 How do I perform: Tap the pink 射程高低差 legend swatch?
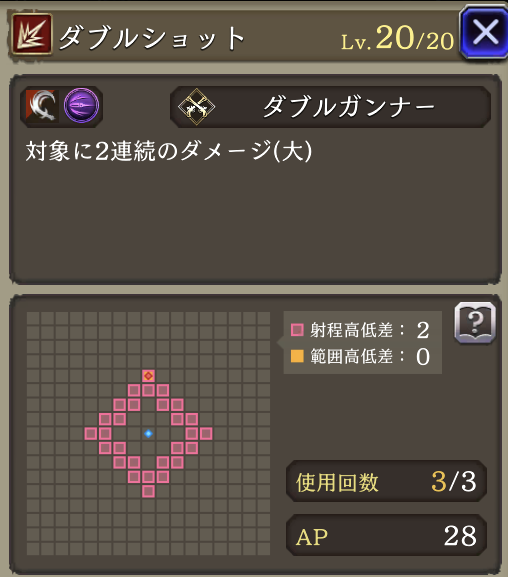297,330
